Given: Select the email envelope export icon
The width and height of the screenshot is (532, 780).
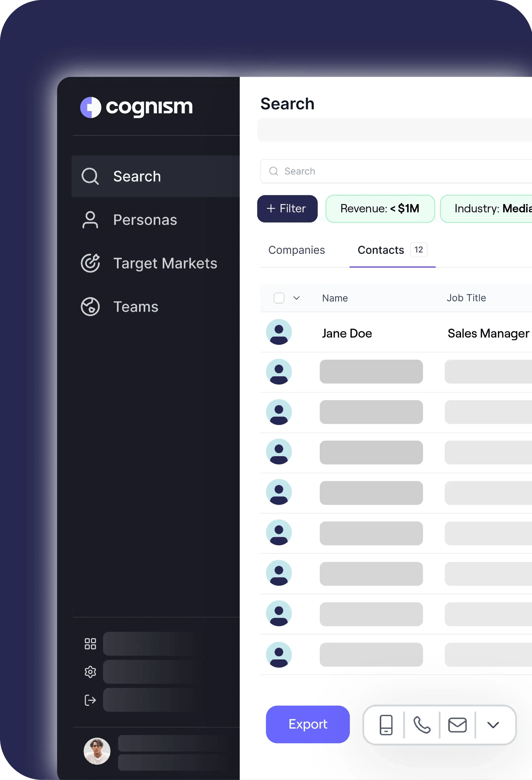Looking at the screenshot, I should click(x=457, y=725).
